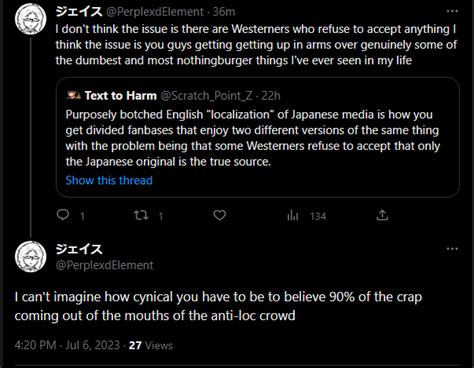The height and width of the screenshot is (368, 474).
Task: Open more options on second tweet
Action: tap(452, 249)
